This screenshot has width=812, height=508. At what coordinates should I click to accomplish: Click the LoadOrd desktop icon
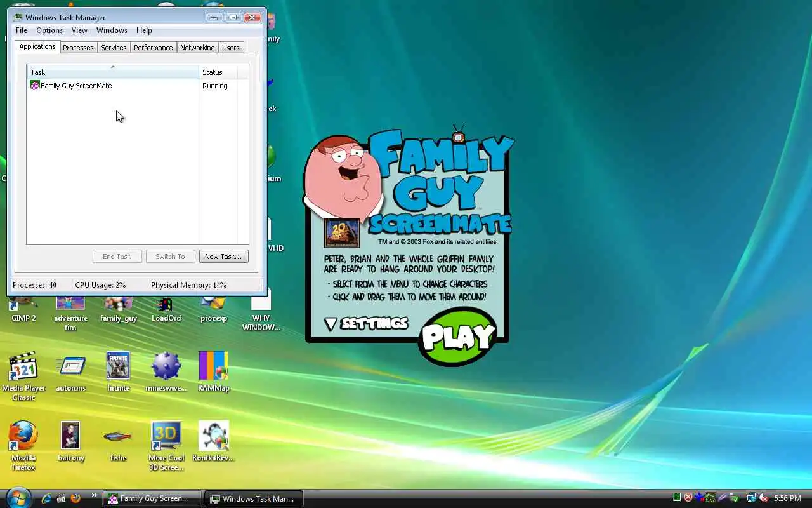166,309
